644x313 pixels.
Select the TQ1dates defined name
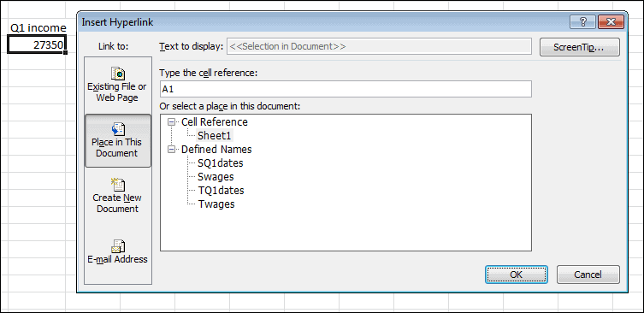click(221, 190)
